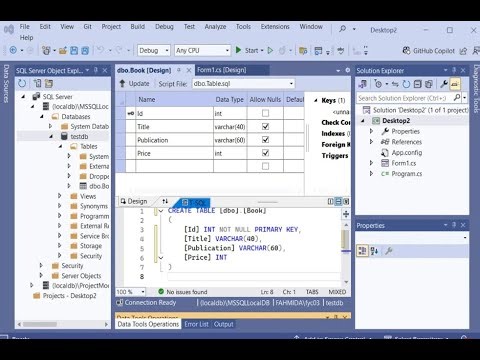Screen dimensions: 480x360
Task: Select Program.cs in Solution Explorer
Action: [407, 174]
